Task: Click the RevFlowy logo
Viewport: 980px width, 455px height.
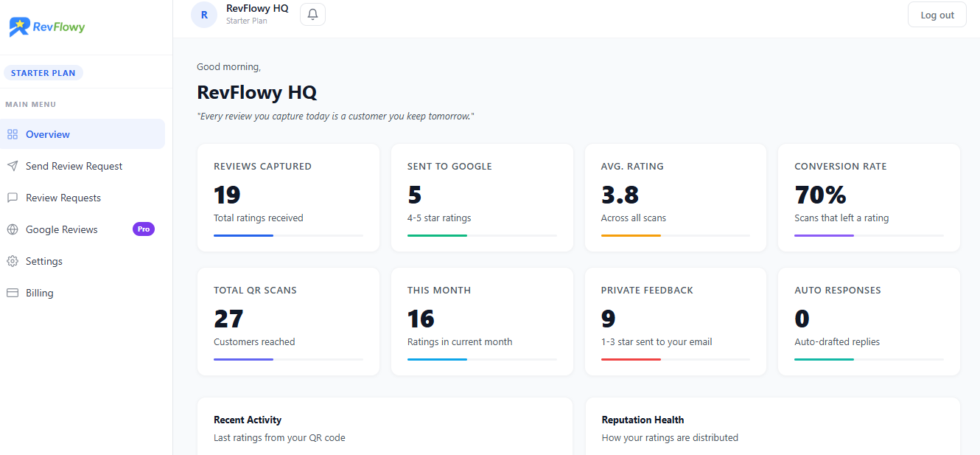Action: (x=47, y=27)
